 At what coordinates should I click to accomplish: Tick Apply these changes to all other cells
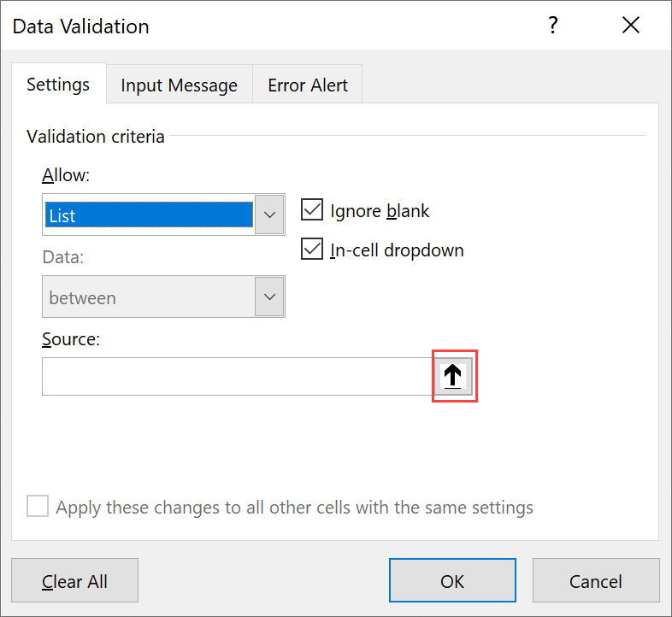pyautogui.click(x=38, y=506)
